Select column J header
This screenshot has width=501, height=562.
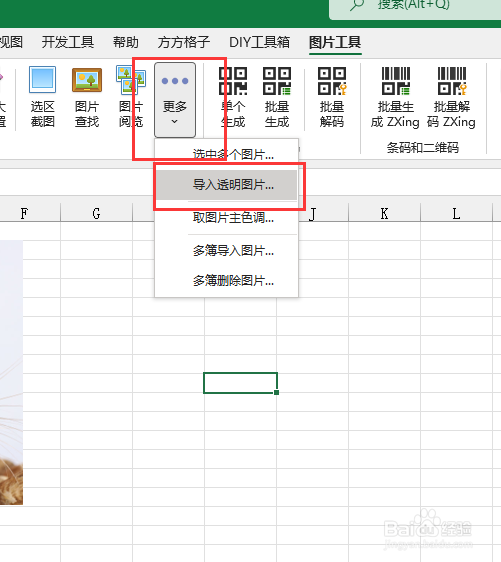click(x=312, y=214)
